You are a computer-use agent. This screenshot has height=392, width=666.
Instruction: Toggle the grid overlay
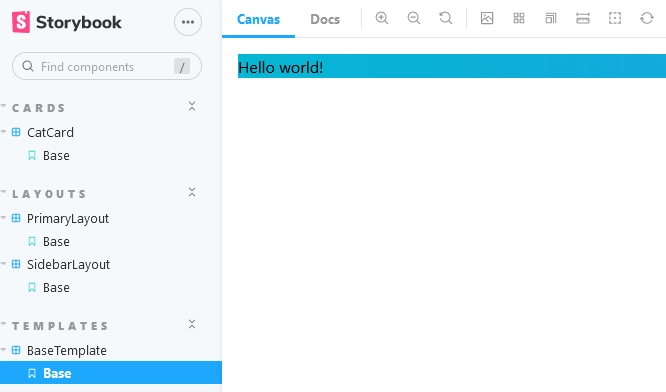click(519, 18)
